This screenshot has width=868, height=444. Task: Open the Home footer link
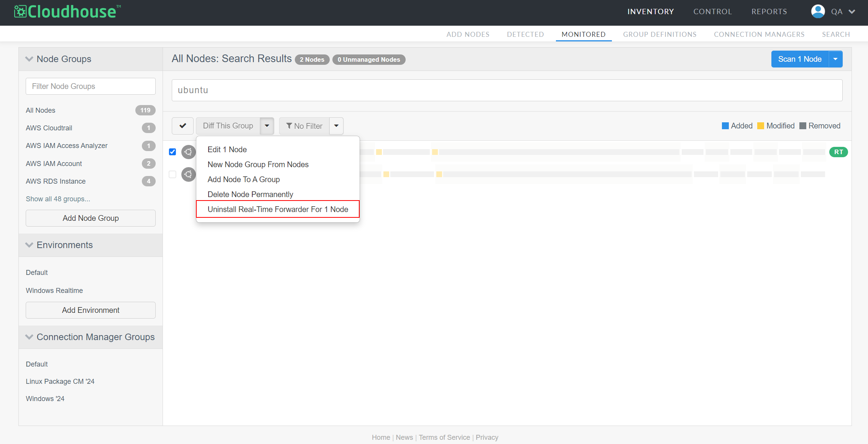tap(381, 437)
